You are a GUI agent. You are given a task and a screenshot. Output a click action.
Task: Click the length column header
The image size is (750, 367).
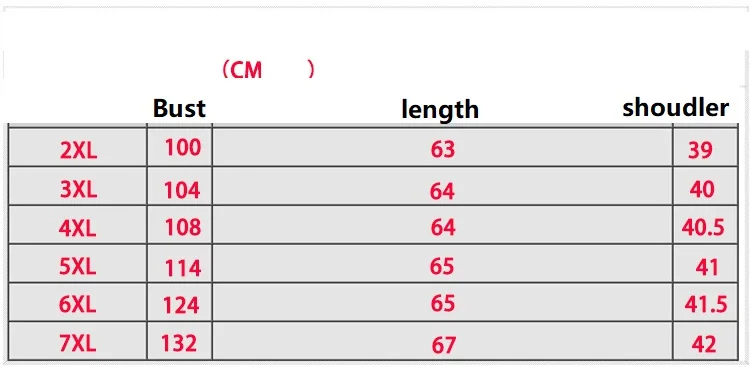440,110
